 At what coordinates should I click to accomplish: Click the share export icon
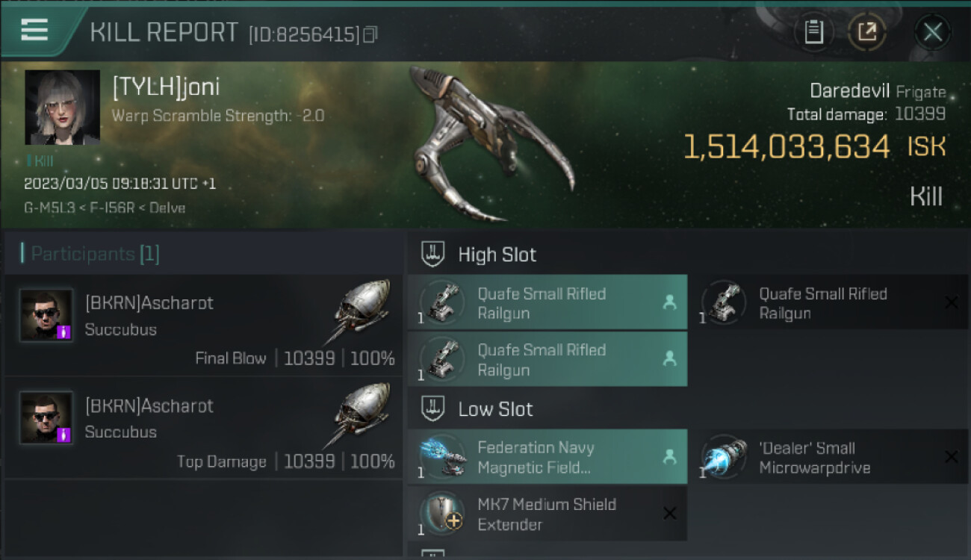click(x=867, y=32)
